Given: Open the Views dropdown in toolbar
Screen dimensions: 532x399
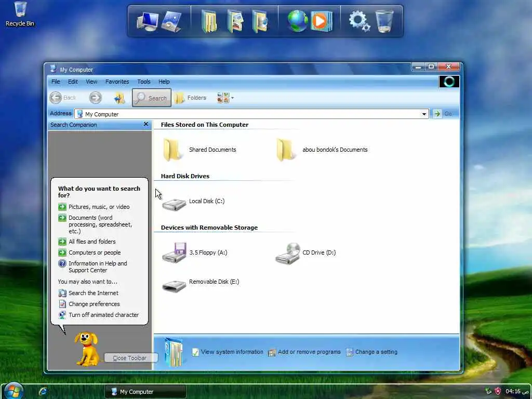Looking at the screenshot, I should tap(225, 98).
